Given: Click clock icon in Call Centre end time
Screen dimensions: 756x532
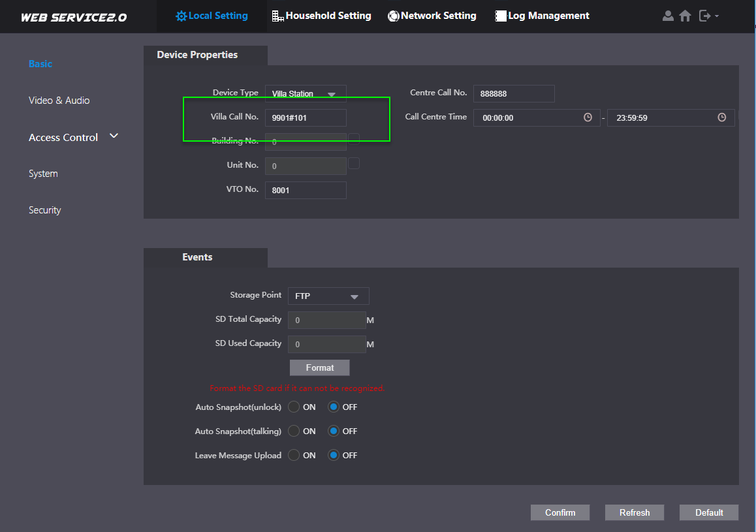Looking at the screenshot, I should pyautogui.click(x=721, y=117).
